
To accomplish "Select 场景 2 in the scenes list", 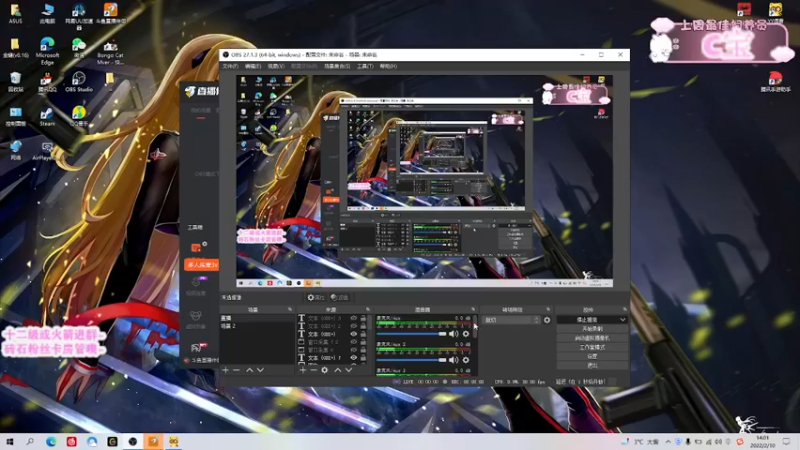I will tap(257, 326).
